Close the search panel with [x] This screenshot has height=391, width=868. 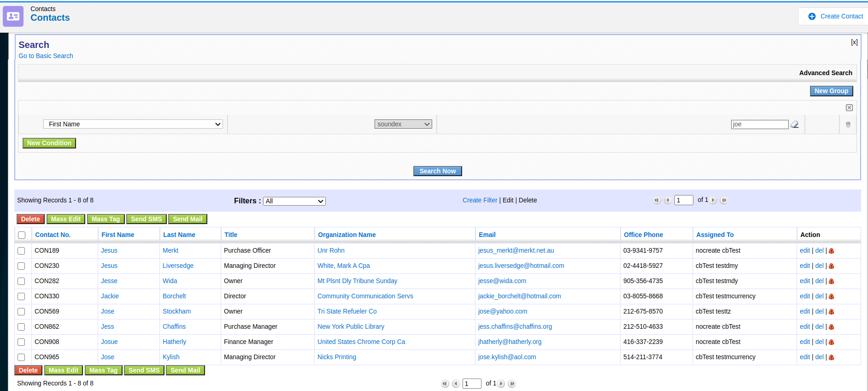pos(854,42)
